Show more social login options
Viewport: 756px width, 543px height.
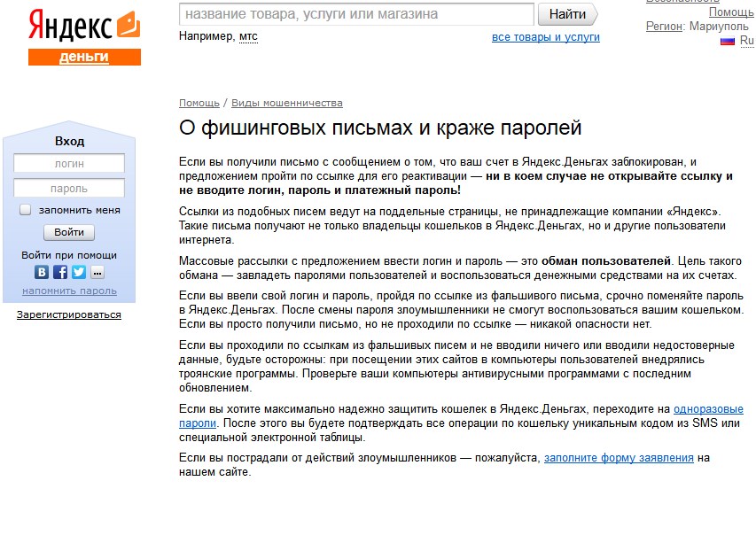[97, 273]
